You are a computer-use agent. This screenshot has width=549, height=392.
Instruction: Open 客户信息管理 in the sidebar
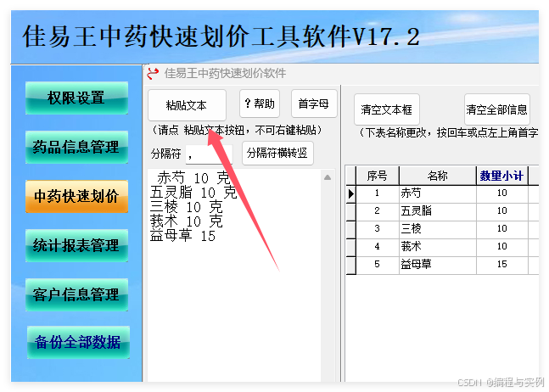coord(76,294)
